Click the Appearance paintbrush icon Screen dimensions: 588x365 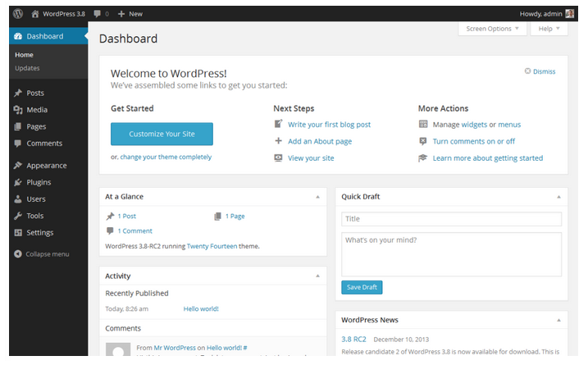pos(18,166)
